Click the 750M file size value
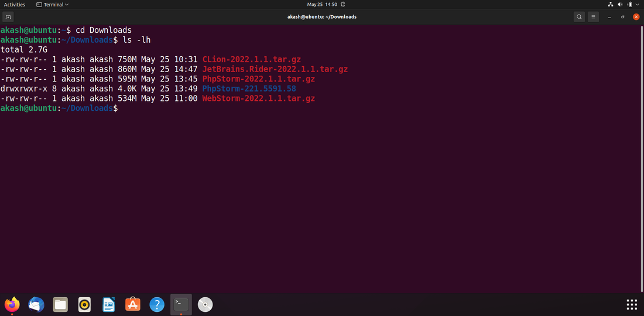The height and width of the screenshot is (316, 644). coord(127,59)
